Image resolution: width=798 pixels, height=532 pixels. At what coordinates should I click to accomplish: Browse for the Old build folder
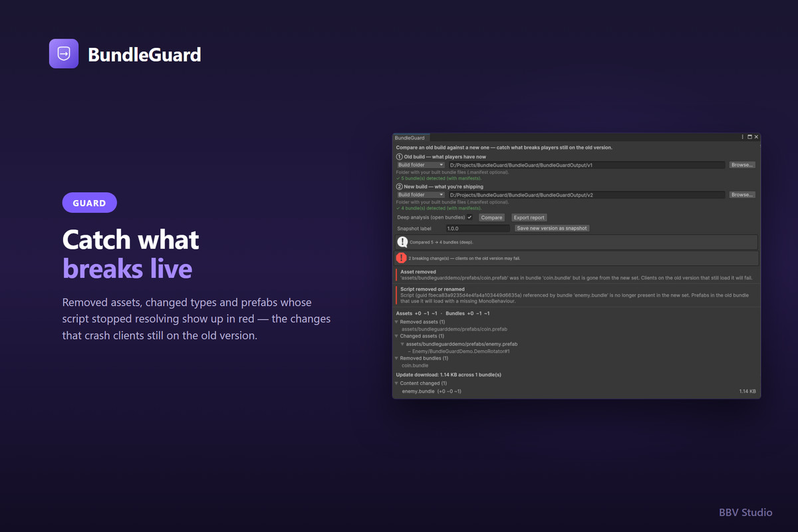click(741, 165)
